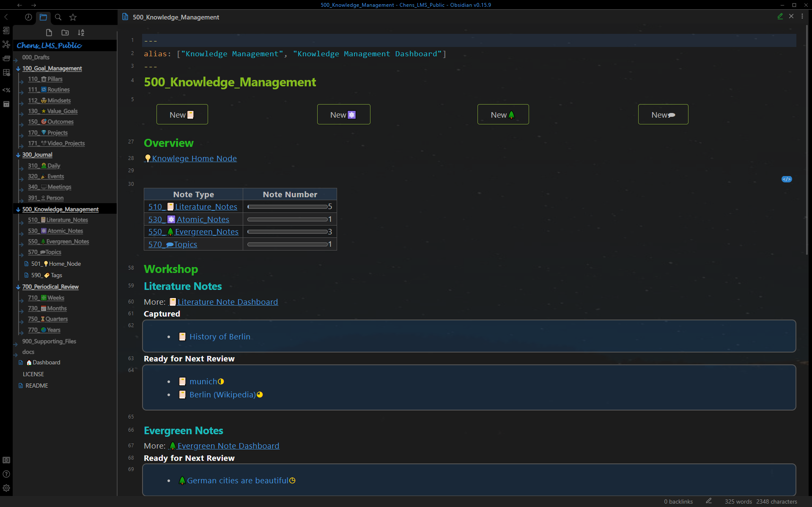812x507 pixels.
Task: Open the Dashboard file in explorer
Action: 43,363
